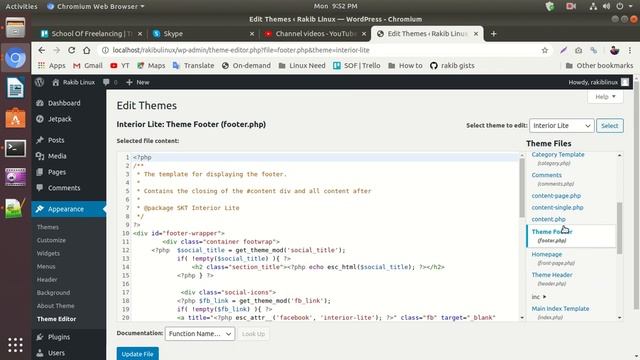
Task: Click the WordPress logo in admin bar
Action: pos(40,82)
